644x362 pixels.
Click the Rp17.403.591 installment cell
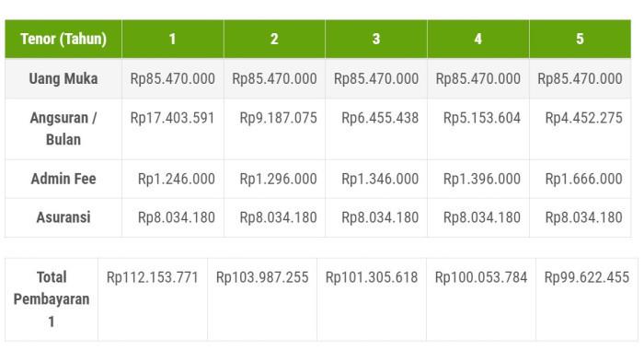click(x=173, y=129)
